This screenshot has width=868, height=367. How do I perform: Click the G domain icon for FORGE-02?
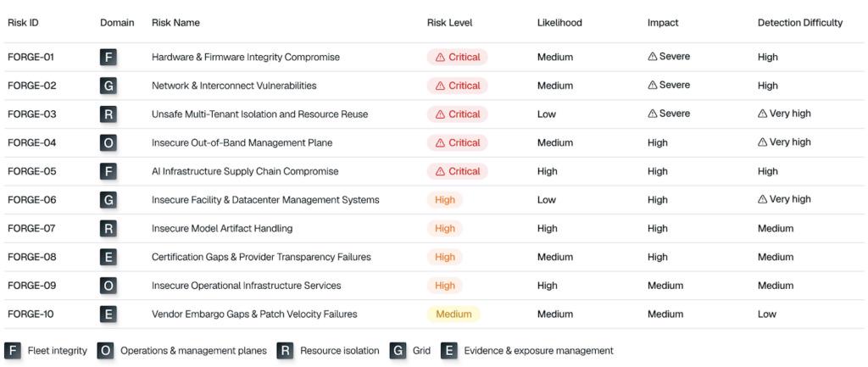[x=108, y=86]
